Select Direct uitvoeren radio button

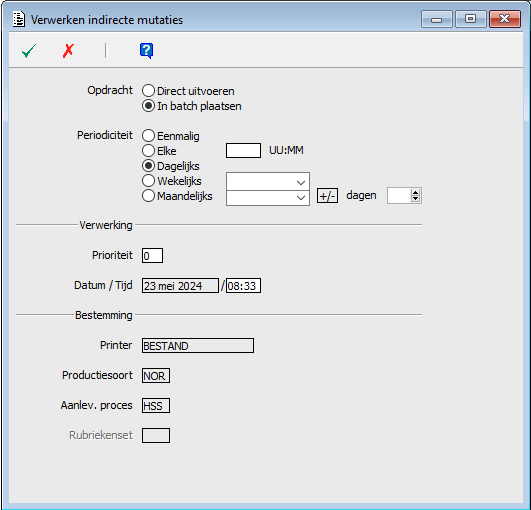[148, 91]
